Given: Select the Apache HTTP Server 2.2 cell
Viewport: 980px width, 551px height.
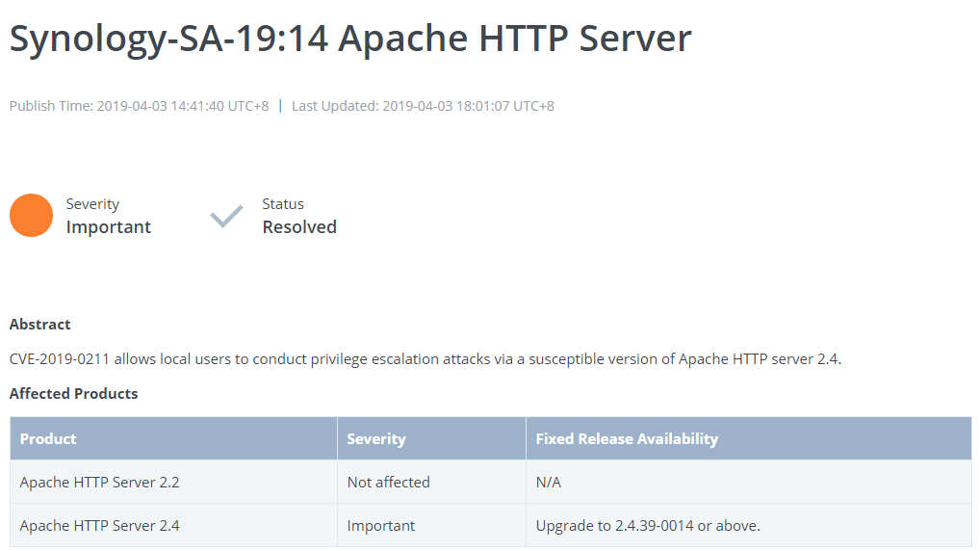Looking at the screenshot, I should tap(173, 483).
